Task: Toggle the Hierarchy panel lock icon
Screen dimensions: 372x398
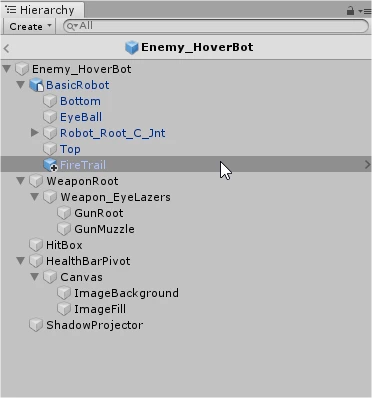Action: (350, 11)
